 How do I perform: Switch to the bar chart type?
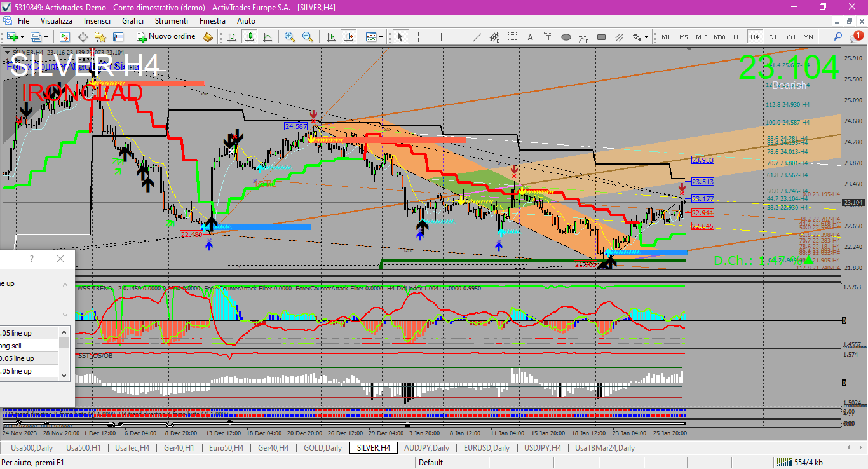(232, 37)
